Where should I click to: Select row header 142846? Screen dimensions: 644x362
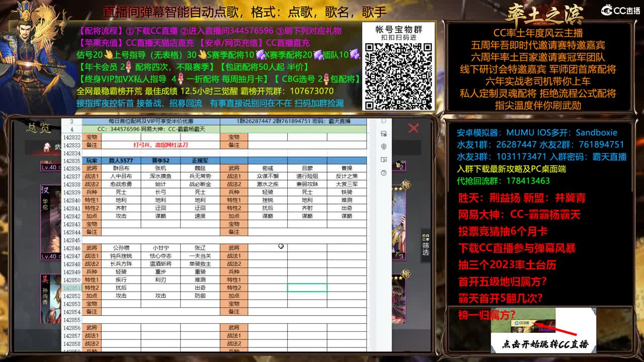tap(71, 248)
